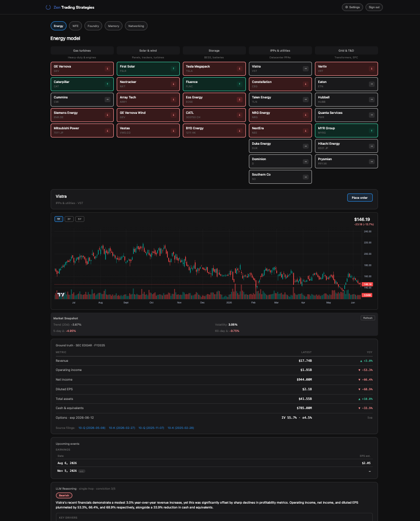Click the Bearish sentiment badge

(x=64, y=495)
